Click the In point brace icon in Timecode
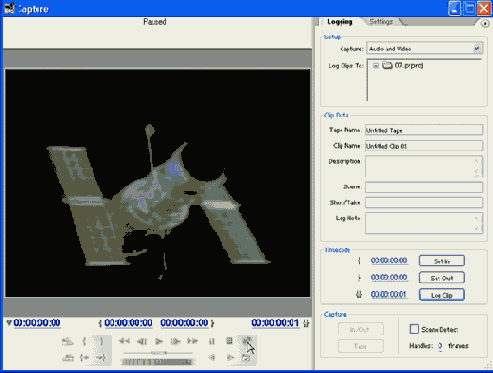The height and width of the screenshot is (373, 493). [x=359, y=261]
